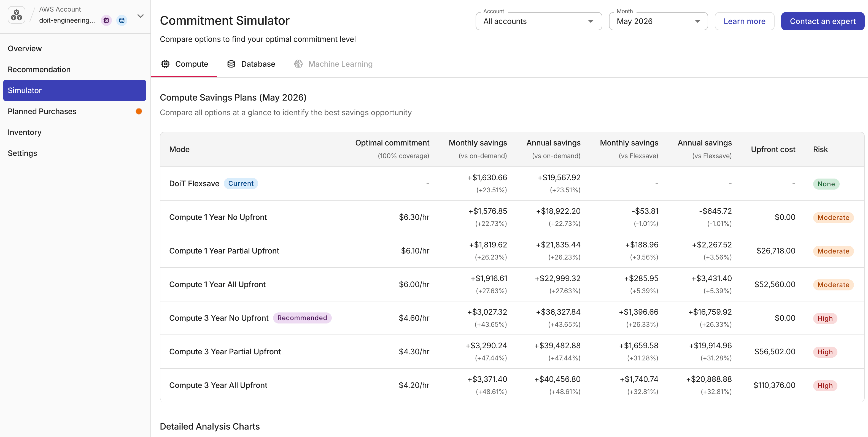868x437 pixels.
Task: Click the blue database badge icon
Action: pyautogui.click(x=122, y=21)
